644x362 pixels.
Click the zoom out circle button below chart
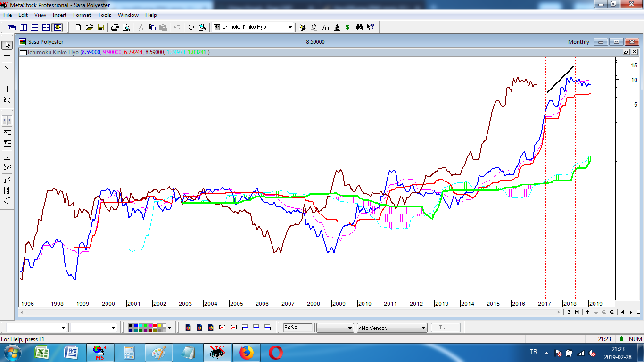(604, 312)
